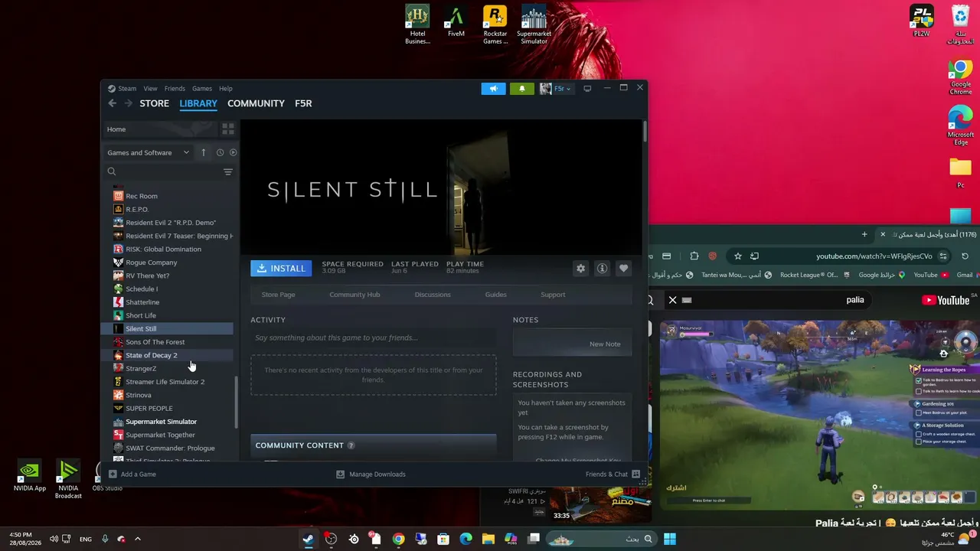Open the Silent Still Support link
This screenshot has height=551, width=980.
click(553, 295)
